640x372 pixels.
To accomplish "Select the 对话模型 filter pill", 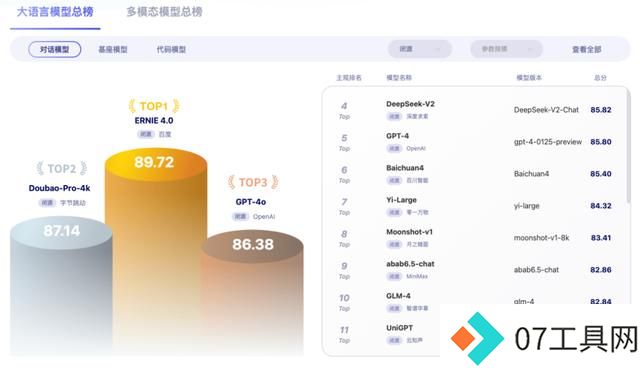I will pyautogui.click(x=55, y=49).
